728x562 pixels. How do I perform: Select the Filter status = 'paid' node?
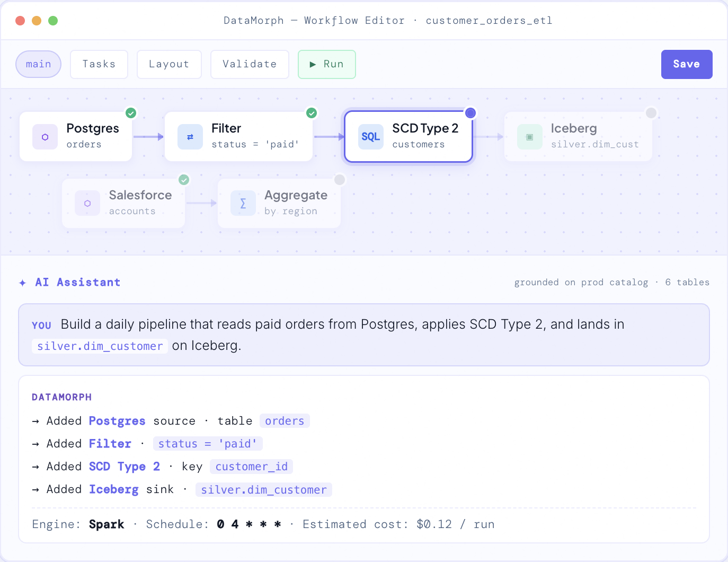pyautogui.click(x=238, y=137)
